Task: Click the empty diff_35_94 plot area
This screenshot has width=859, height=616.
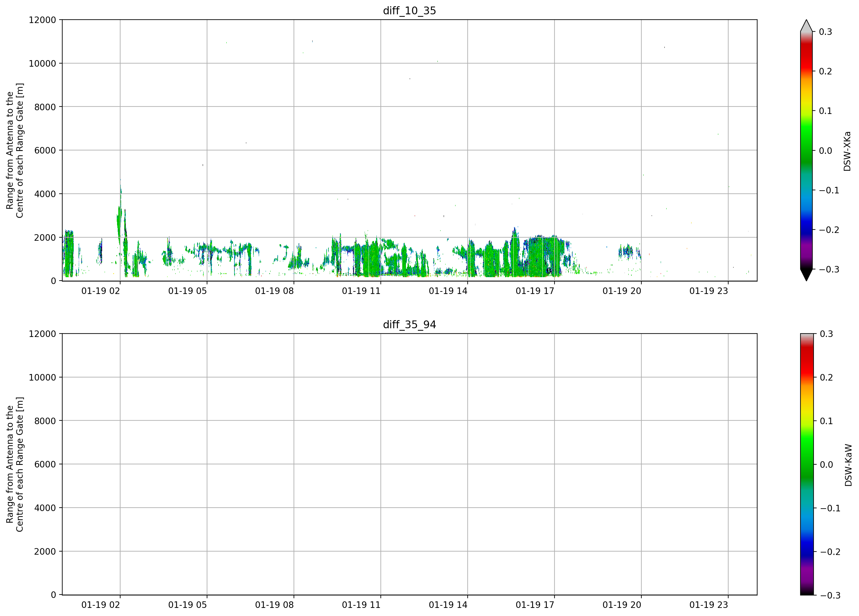Action: click(409, 464)
